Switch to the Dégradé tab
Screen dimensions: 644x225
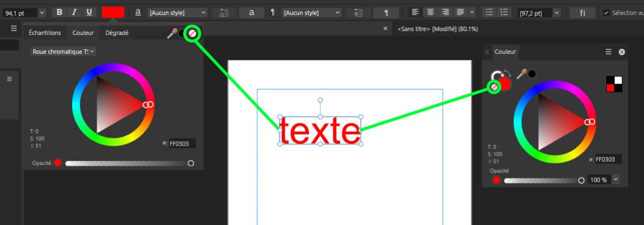coord(117,33)
